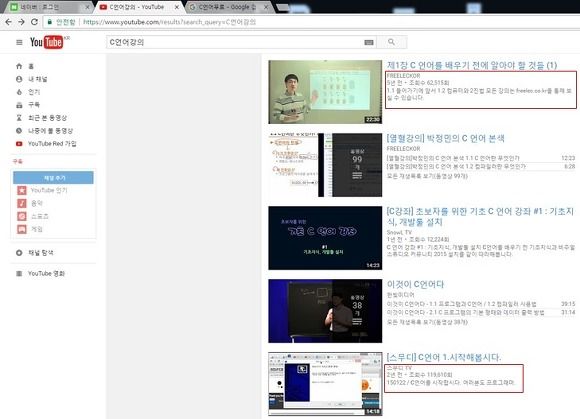580x419 pixels.
Task: Close the C언어강의 - YouTube tab
Action: point(177,7)
